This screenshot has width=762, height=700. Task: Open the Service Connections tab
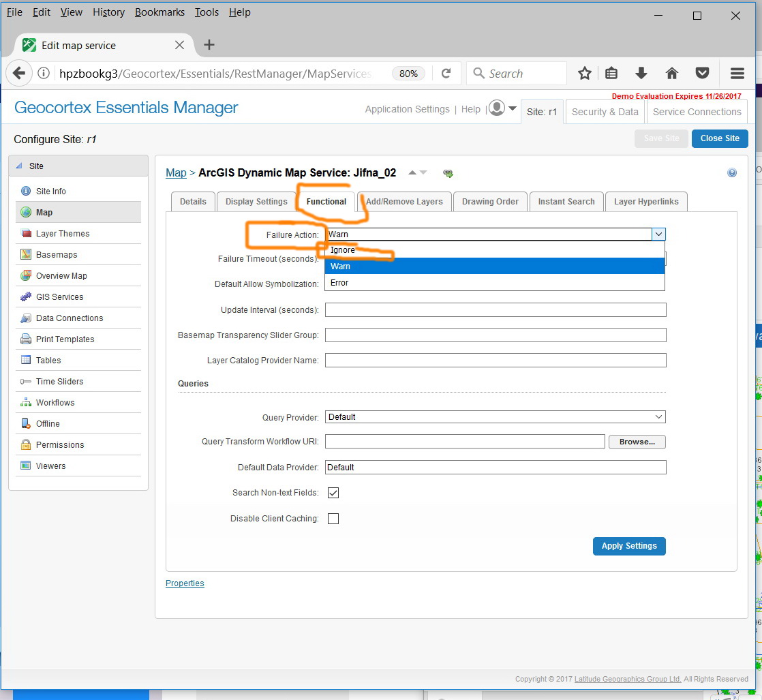coord(697,112)
